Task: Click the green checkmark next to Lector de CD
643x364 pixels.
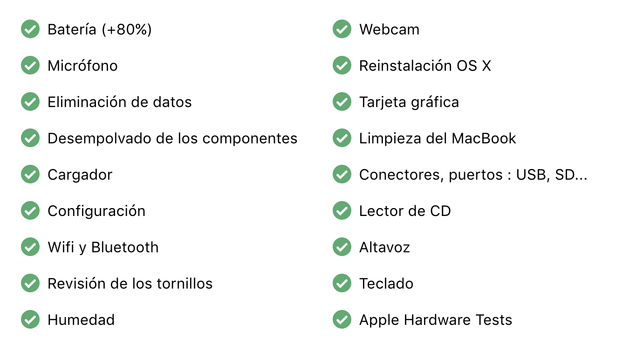Action: [x=342, y=211]
